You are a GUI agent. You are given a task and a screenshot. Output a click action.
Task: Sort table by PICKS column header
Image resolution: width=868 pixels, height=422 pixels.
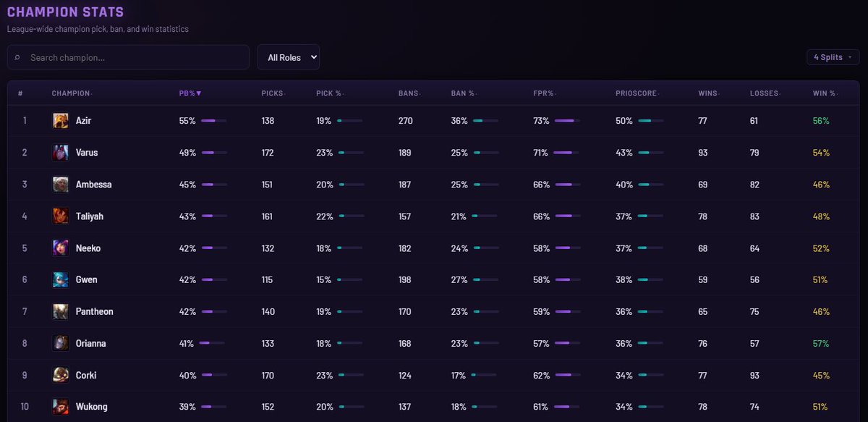click(x=273, y=93)
